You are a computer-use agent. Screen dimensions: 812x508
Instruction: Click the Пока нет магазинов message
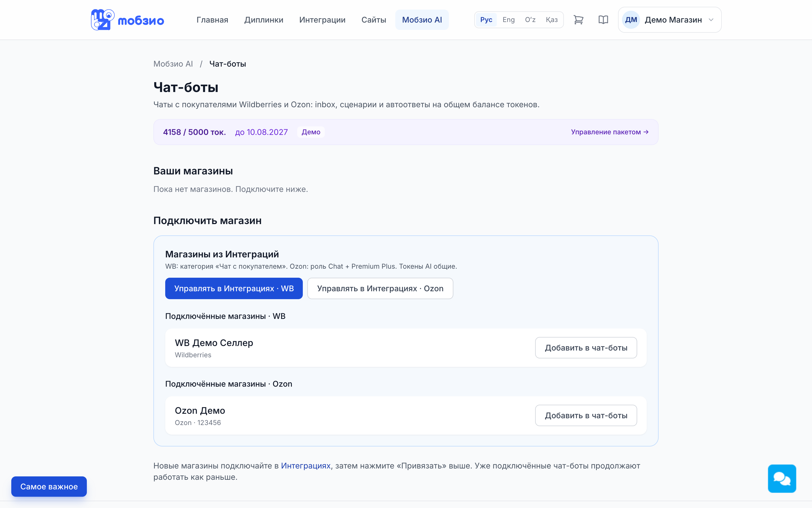[x=231, y=189]
